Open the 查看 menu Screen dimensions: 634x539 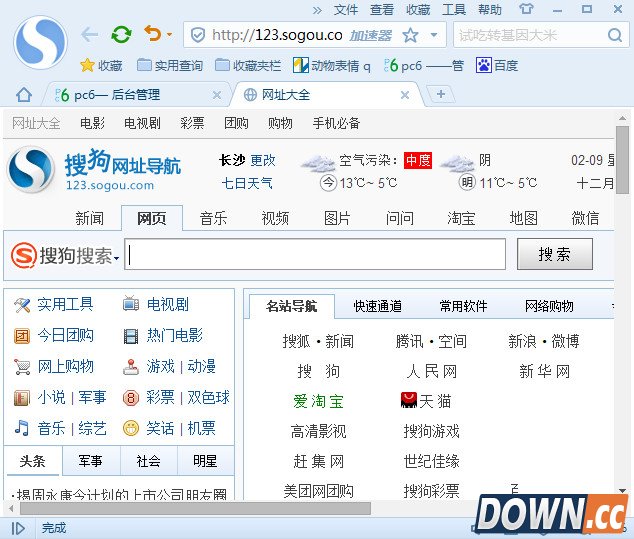point(382,9)
